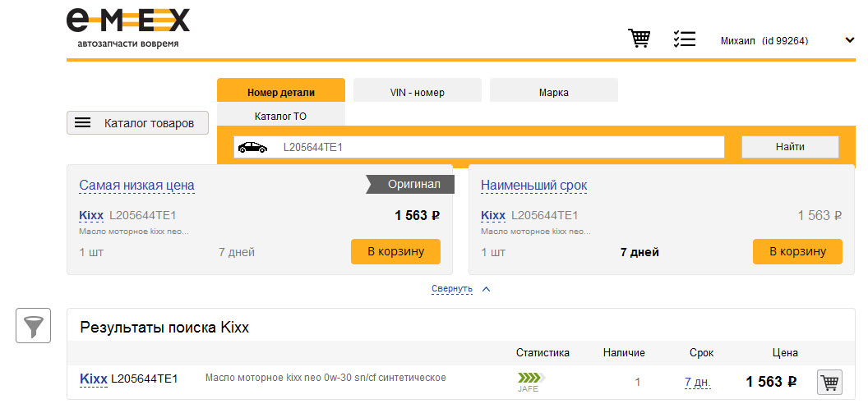The height and width of the screenshot is (413, 868).
Task: Open the Самая низкая цена link
Action: (x=136, y=186)
